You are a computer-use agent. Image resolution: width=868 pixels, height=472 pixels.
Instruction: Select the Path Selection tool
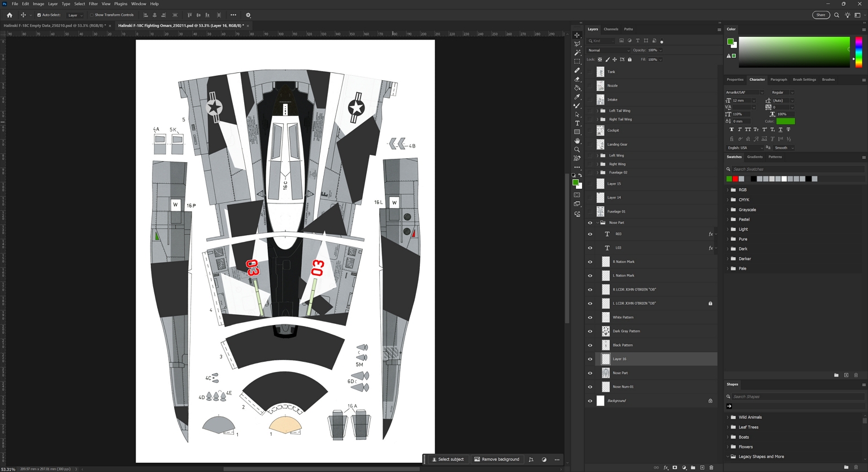click(x=577, y=114)
